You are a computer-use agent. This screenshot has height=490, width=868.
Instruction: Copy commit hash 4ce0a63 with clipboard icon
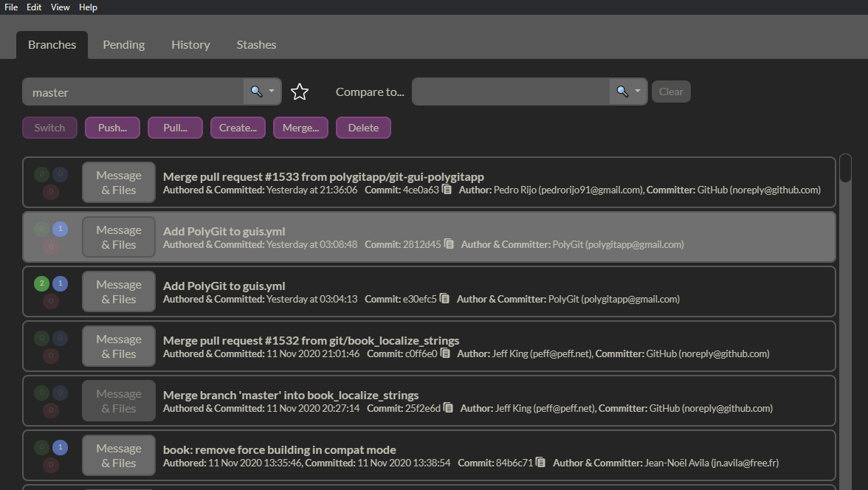(x=447, y=190)
